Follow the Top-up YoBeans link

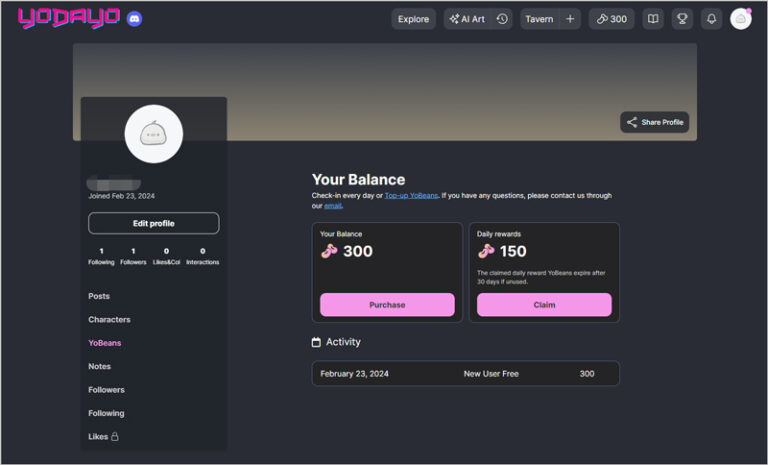411,196
